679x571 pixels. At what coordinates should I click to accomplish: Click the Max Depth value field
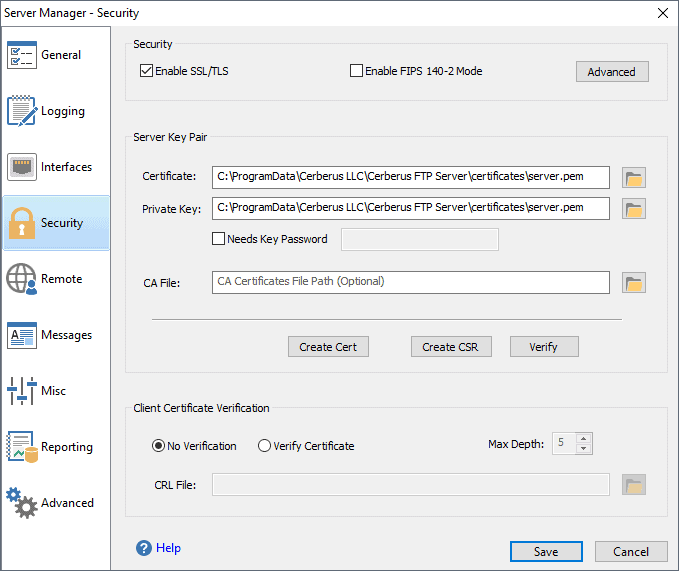[564, 443]
